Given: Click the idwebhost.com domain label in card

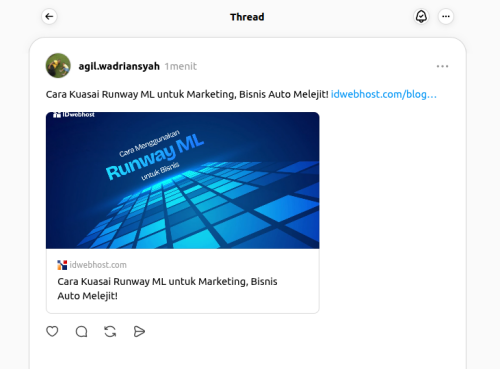Looking at the screenshot, I should 98,265.
